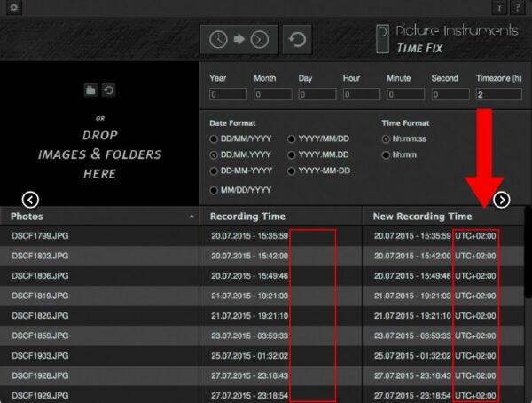Focus the Minute input field

pyautogui.click(x=405, y=94)
